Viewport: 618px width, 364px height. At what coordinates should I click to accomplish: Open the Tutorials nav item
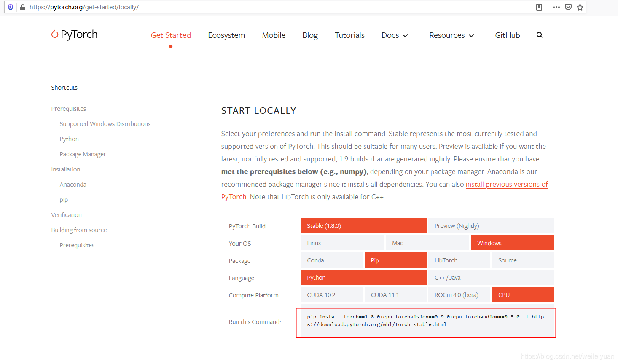coord(349,35)
